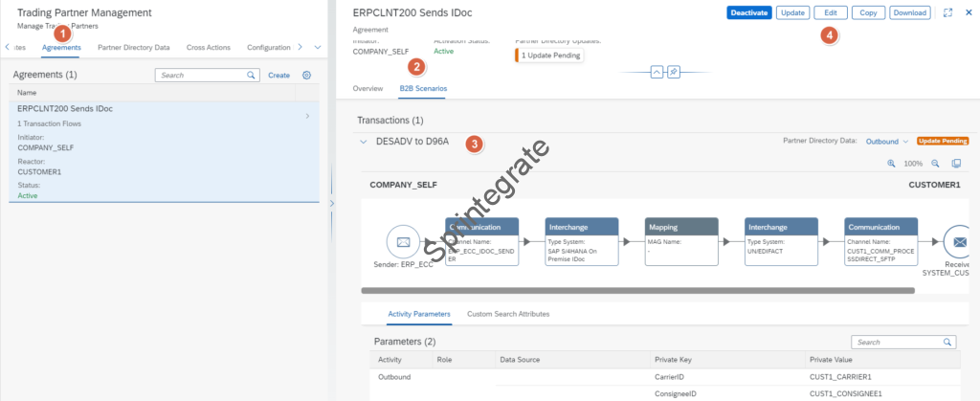Open the Custom Search Attributes tab
This screenshot has height=401, width=980.
tap(507, 314)
